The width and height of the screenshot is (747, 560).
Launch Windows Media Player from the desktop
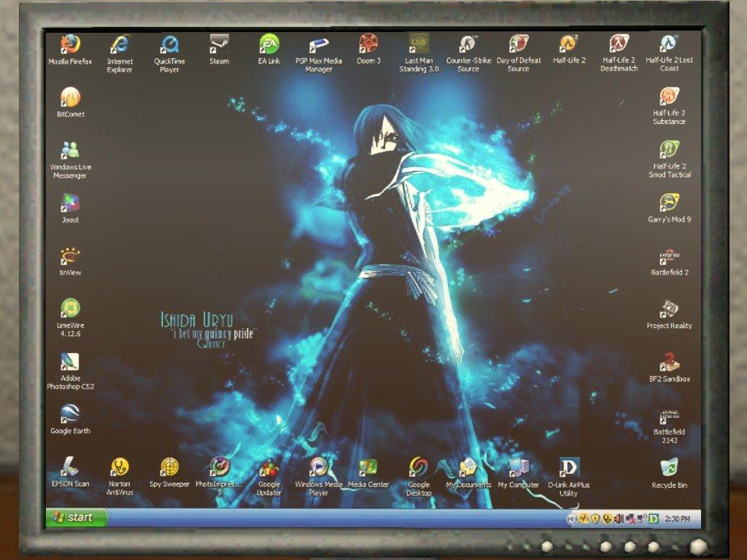point(318,467)
